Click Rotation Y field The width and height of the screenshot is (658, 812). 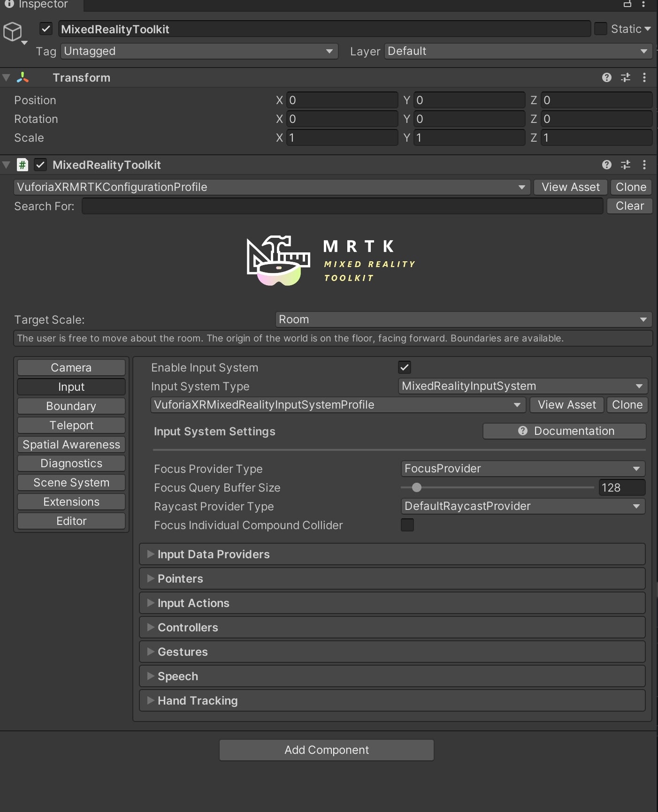tap(469, 119)
